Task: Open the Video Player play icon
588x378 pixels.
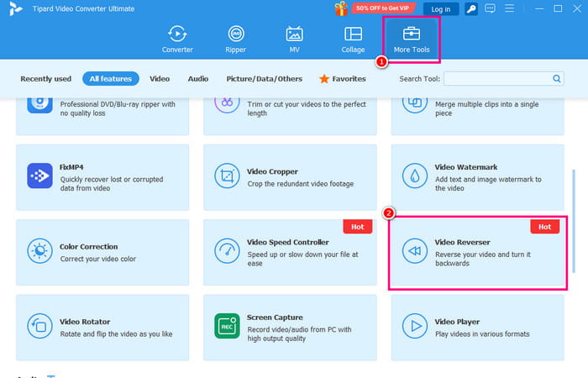Action: 415,326
